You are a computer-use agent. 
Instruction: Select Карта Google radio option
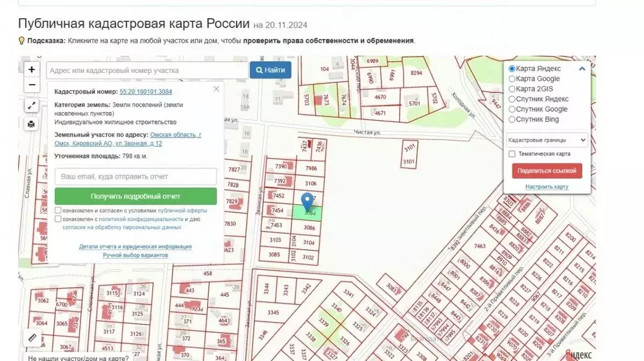512,79
